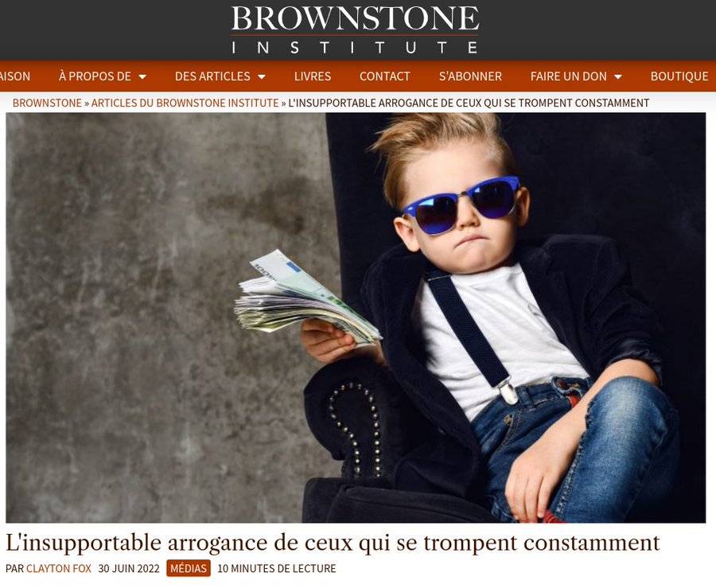Click the partially visible home menu item
The image size is (716, 588).
[x=15, y=76]
